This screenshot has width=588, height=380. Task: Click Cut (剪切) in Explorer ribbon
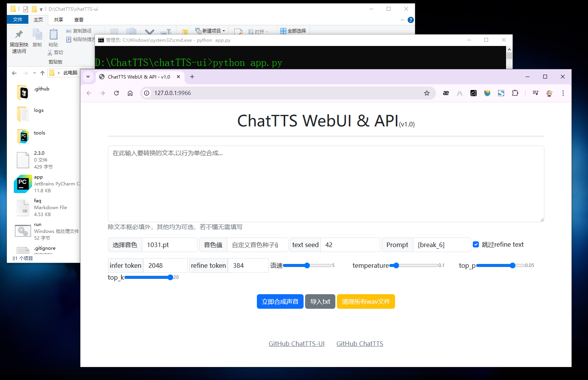(x=56, y=52)
